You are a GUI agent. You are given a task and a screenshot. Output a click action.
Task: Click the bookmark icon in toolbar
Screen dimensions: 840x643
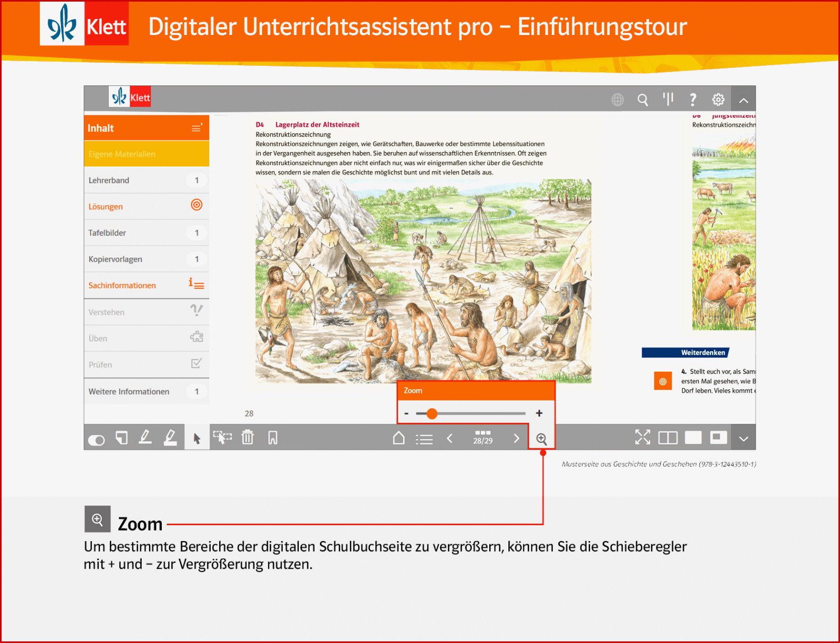coord(273,438)
